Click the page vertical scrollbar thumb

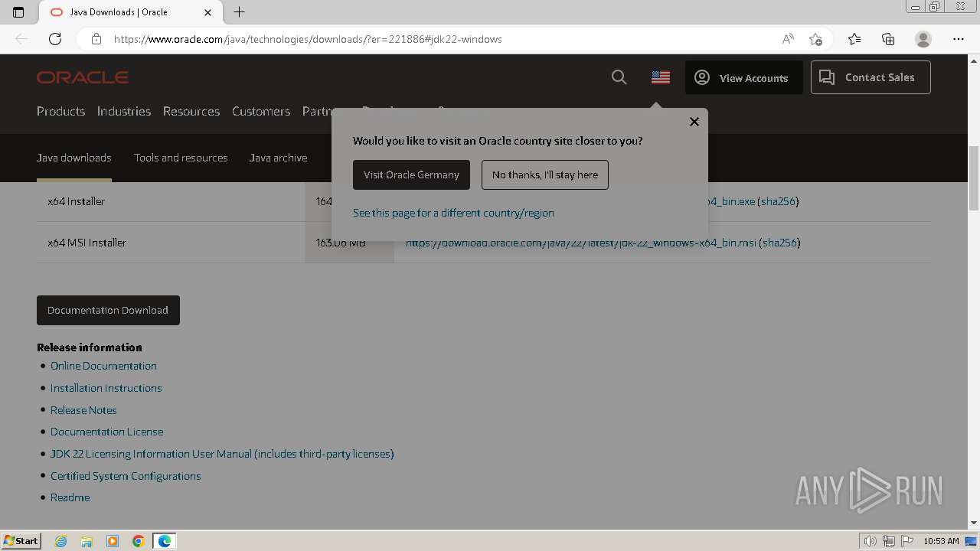pos(974,178)
